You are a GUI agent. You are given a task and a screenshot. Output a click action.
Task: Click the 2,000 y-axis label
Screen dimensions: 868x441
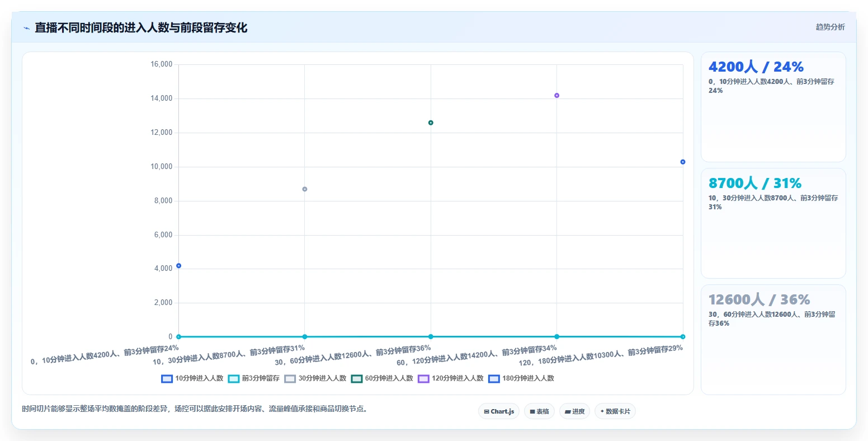(163, 303)
